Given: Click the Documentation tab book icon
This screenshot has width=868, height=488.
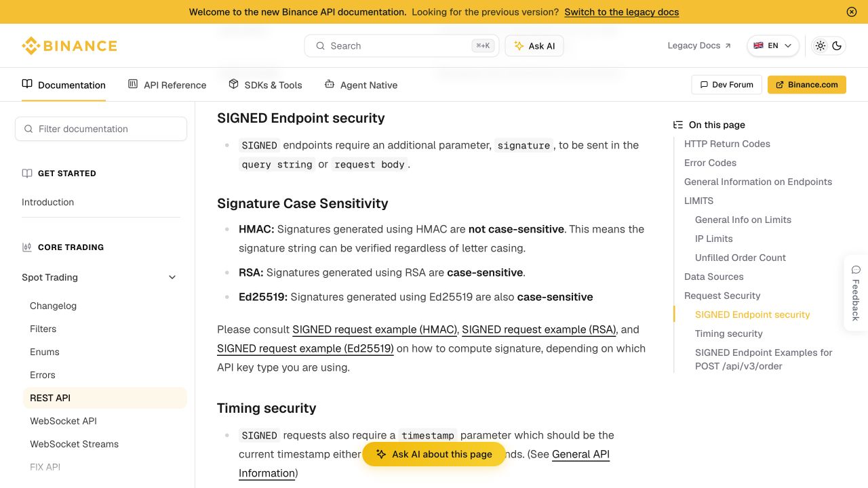Looking at the screenshot, I should [x=27, y=84].
